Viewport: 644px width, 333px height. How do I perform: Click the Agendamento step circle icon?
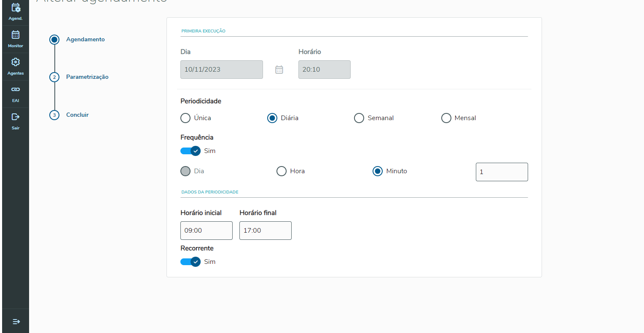coord(54,39)
